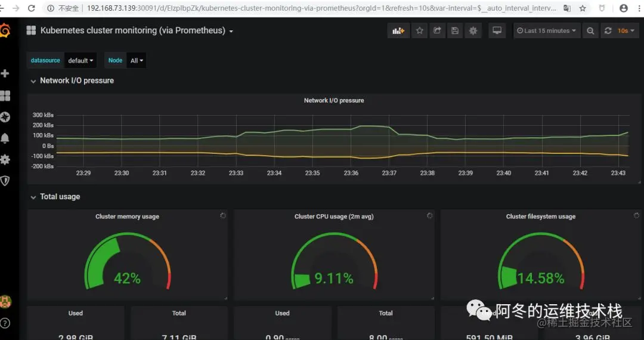
Task: Click the CPU Total stat panel title
Action: [x=386, y=313]
